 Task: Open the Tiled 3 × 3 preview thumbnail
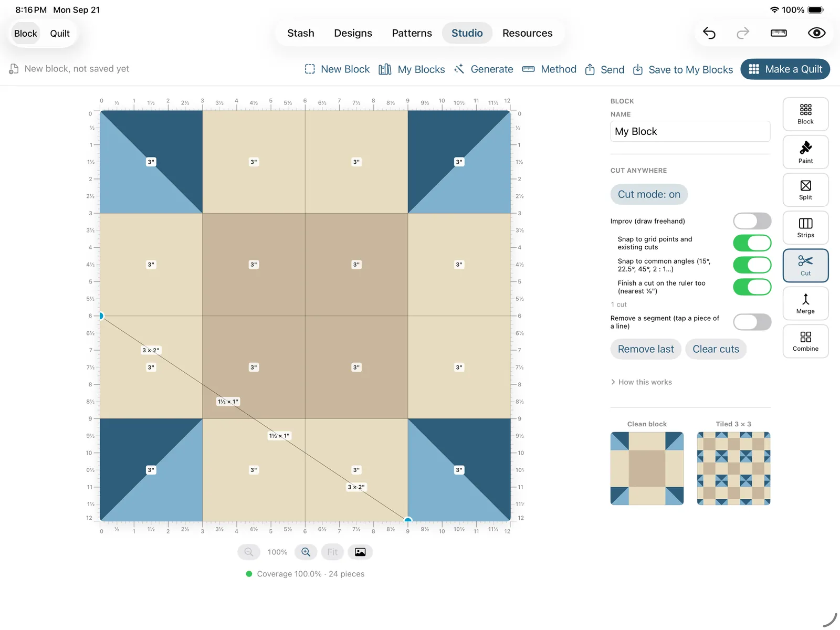[x=733, y=468]
